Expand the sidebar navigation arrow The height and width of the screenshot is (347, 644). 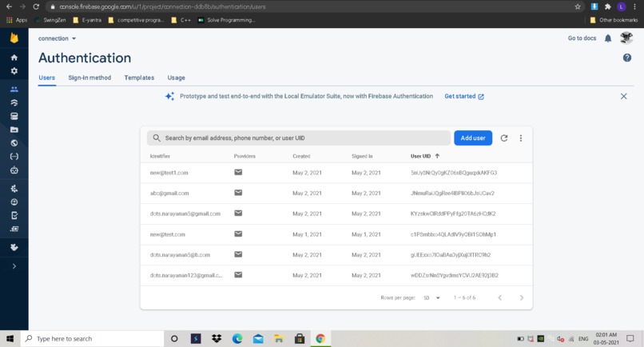click(x=14, y=266)
